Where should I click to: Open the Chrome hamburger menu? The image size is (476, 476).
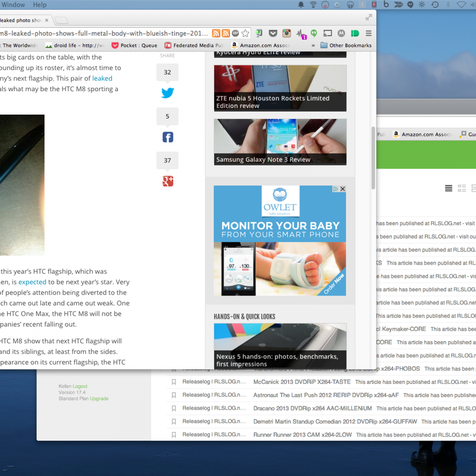[369, 33]
